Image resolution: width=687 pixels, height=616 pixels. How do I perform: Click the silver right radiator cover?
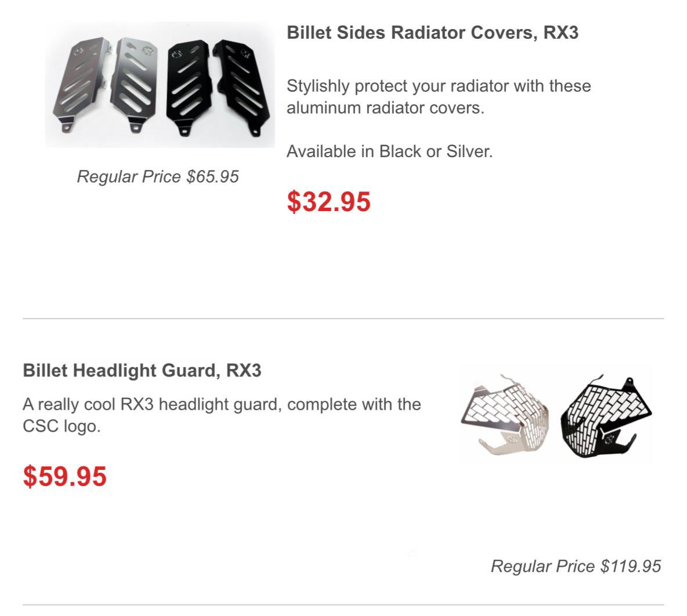(x=135, y=84)
